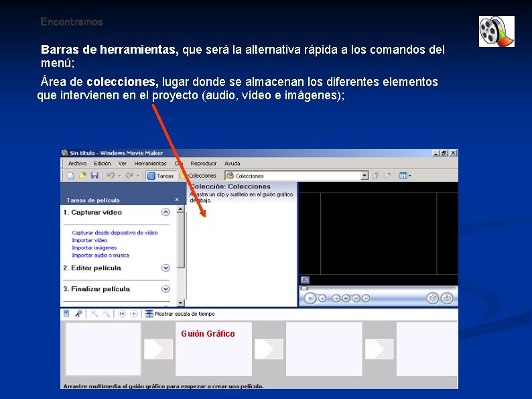Screen dimensions: 532x399
Task: Click the task pane scroll up arrow
Action: tap(180, 209)
